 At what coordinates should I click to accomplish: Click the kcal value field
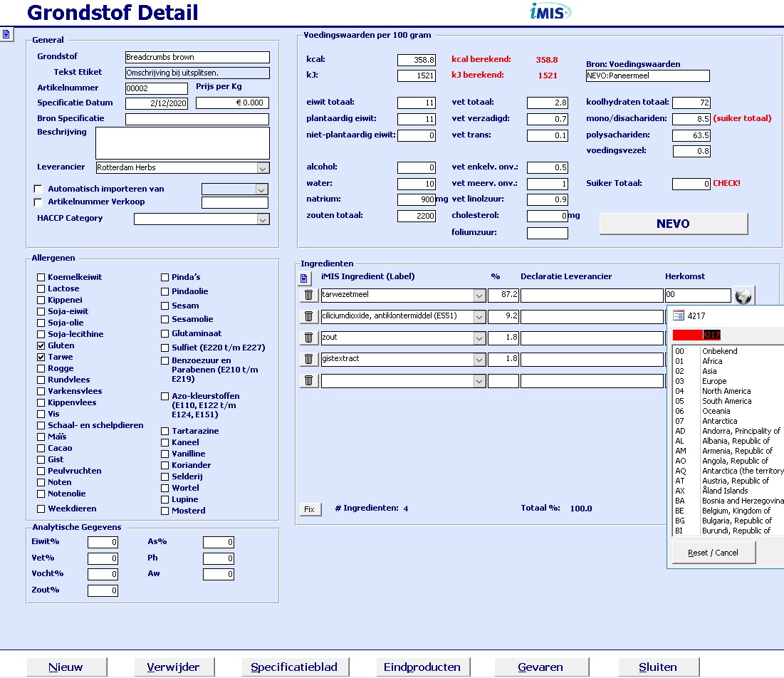coord(417,60)
